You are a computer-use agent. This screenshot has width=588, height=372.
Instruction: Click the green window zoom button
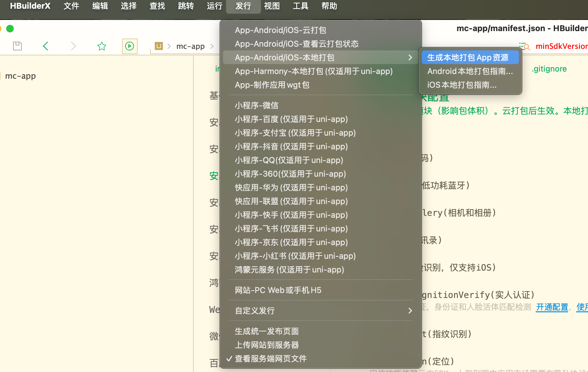click(10, 29)
